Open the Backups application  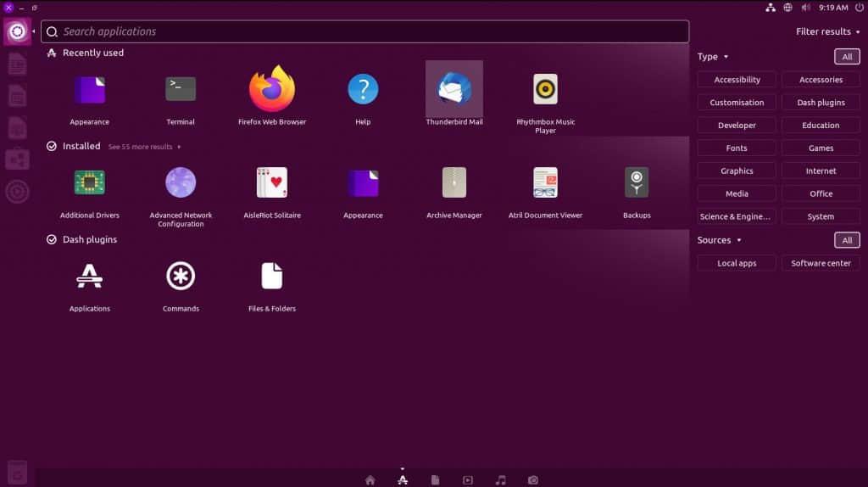coord(636,183)
